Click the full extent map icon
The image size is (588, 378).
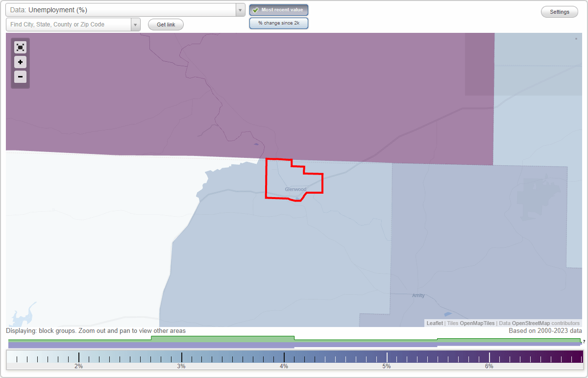tap(20, 47)
